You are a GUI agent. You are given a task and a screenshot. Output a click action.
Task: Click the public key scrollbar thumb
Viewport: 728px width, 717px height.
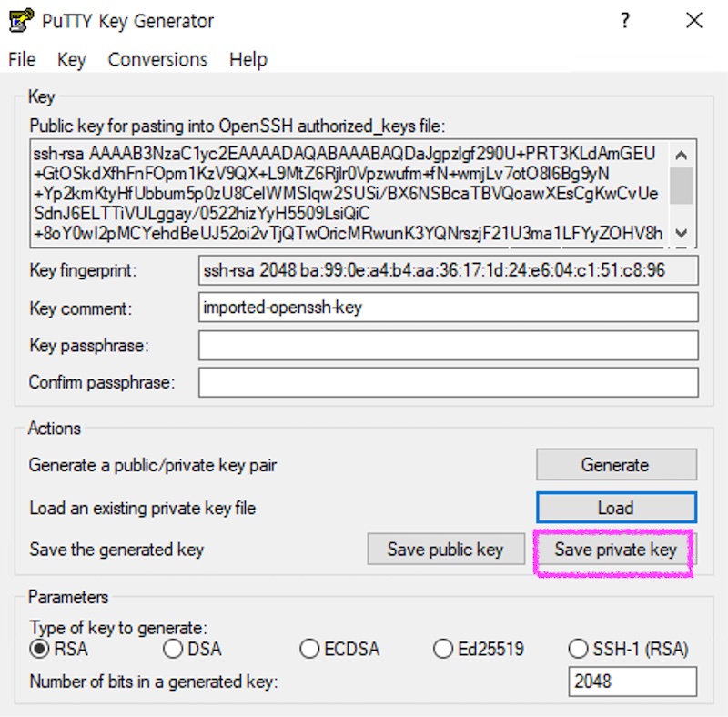pos(681,186)
